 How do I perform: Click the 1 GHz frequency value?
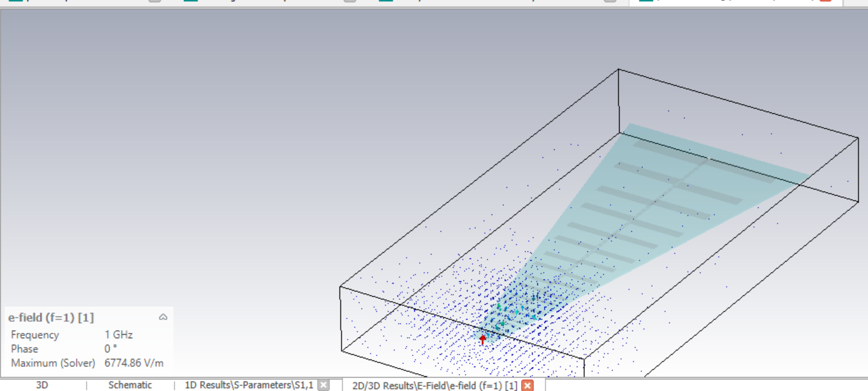tap(118, 335)
